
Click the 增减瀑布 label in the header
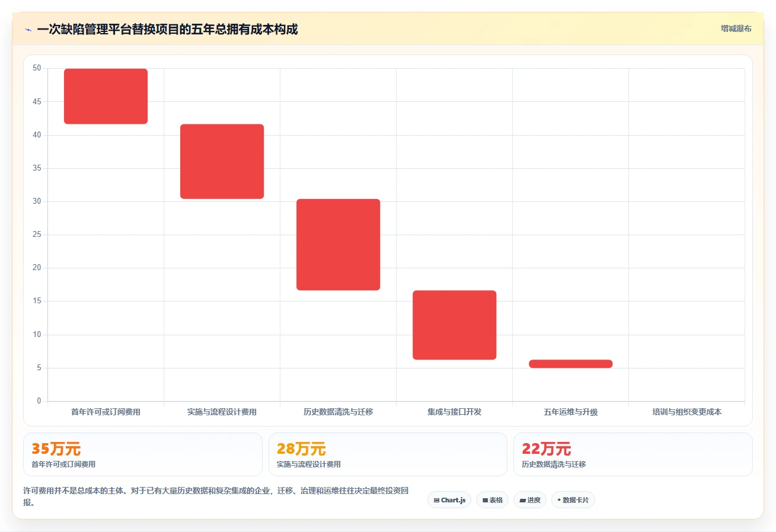click(736, 28)
